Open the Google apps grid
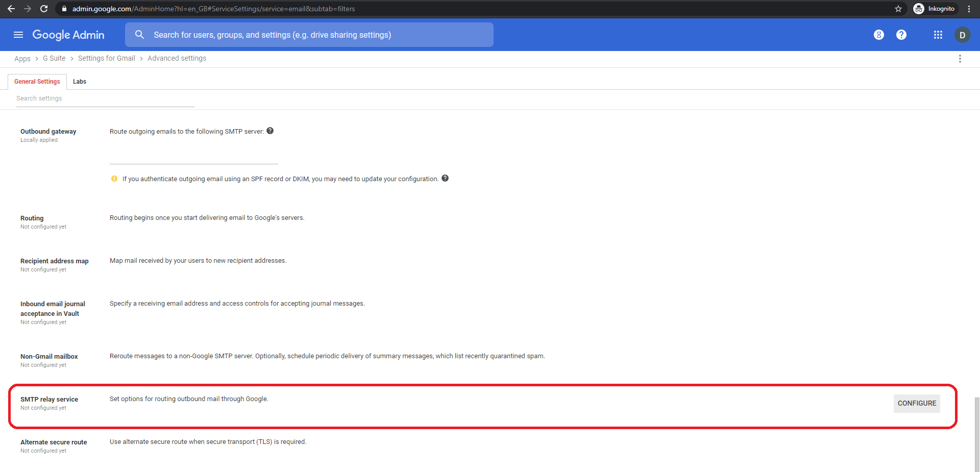 [x=938, y=35]
